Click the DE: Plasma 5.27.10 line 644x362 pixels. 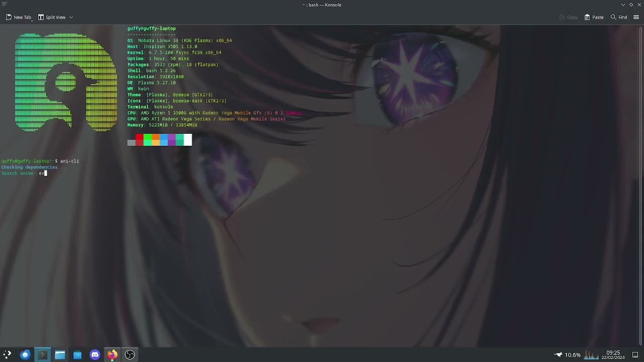coord(151,83)
